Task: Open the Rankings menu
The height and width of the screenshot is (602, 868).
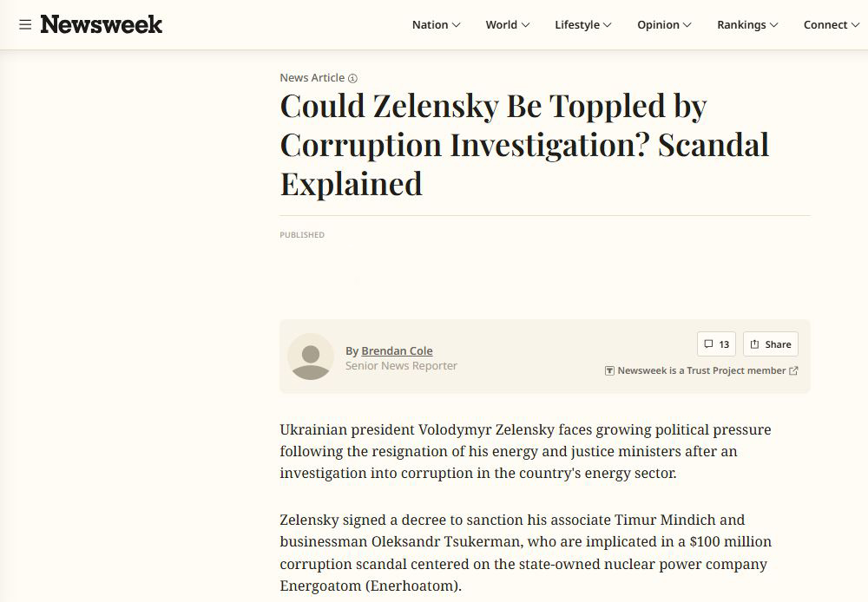Action: pos(747,25)
